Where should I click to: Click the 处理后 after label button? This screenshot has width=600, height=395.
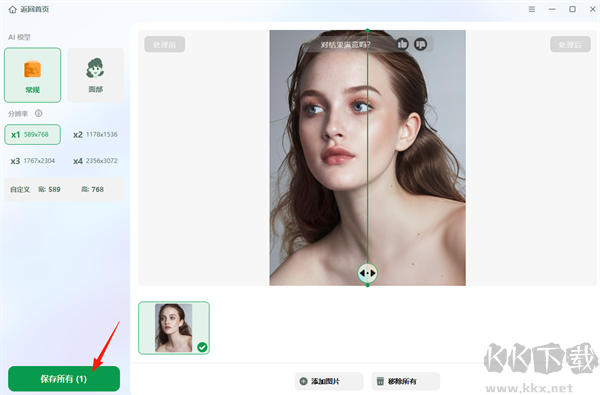[570, 44]
